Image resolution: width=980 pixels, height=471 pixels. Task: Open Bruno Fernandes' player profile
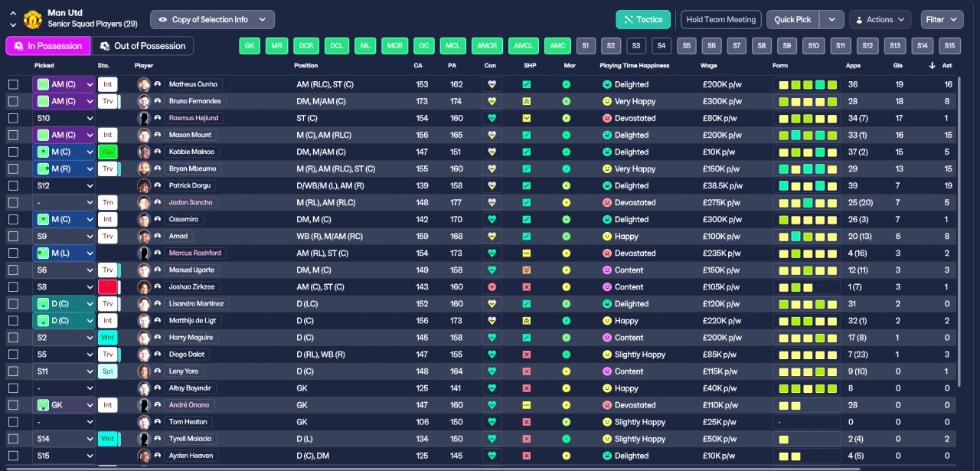click(x=194, y=101)
